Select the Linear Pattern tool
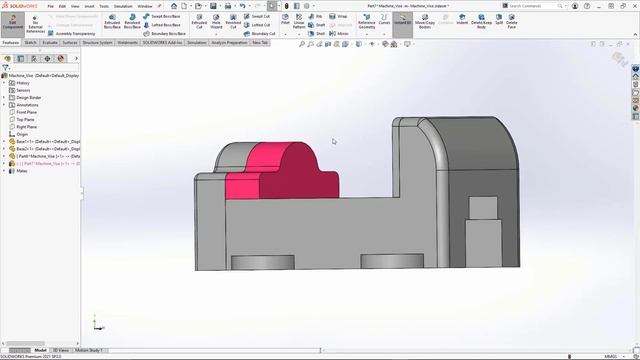The height and width of the screenshot is (360, 640). (299, 21)
